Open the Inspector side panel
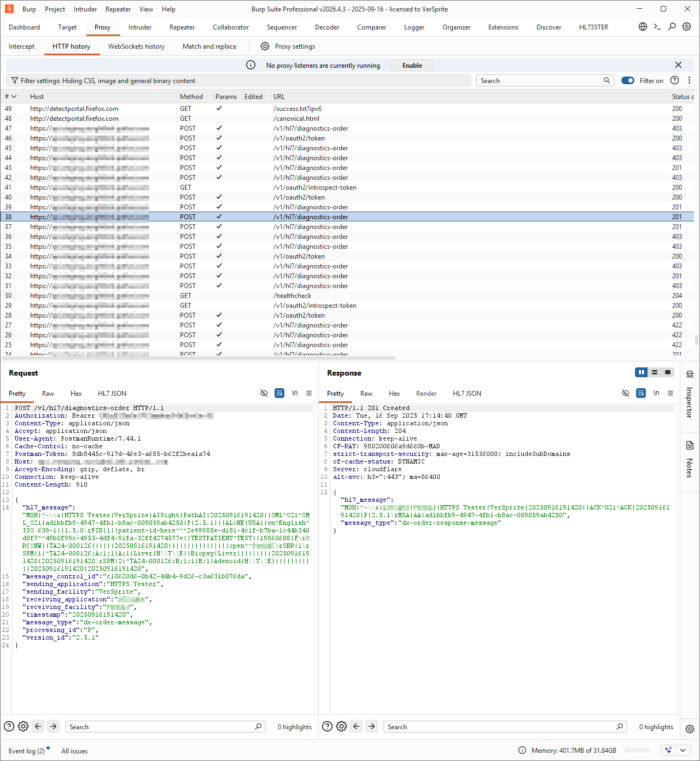 pyautogui.click(x=690, y=396)
